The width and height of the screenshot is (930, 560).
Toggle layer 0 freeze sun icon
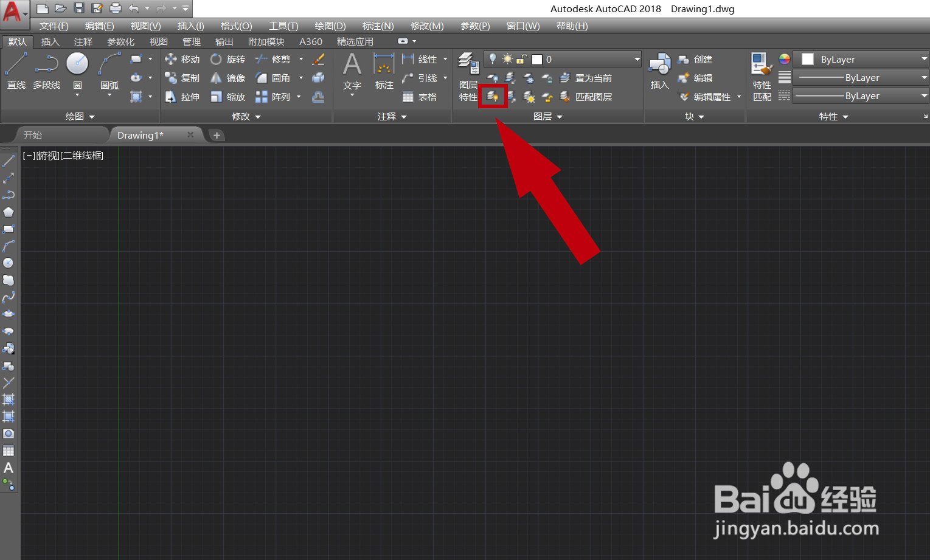[x=507, y=59]
